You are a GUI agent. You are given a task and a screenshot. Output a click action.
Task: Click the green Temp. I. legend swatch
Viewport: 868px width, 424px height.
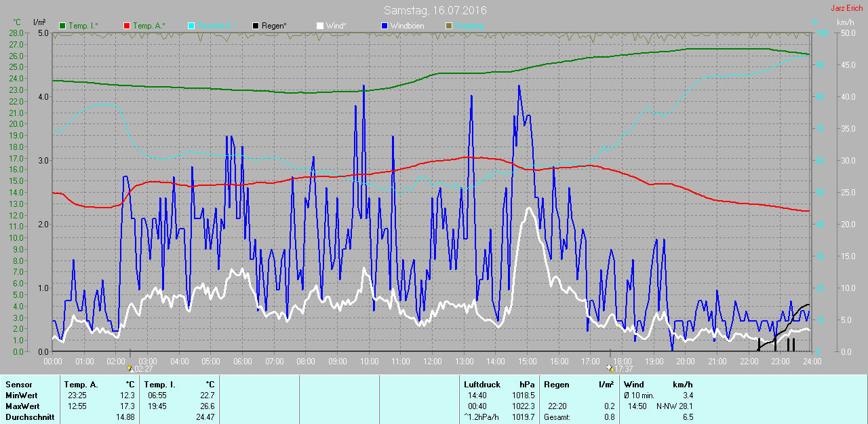(63, 26)
